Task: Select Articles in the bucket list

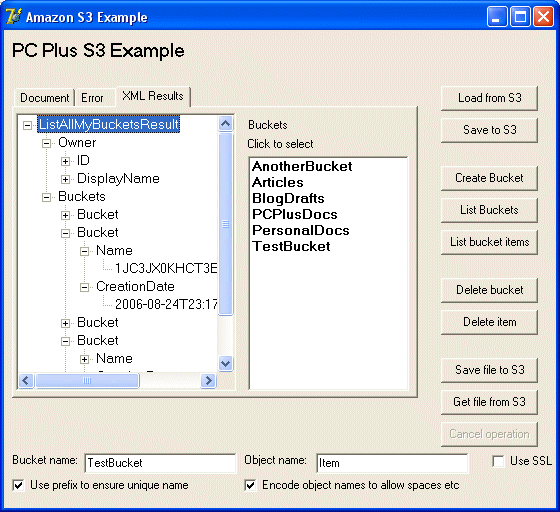Action: pos(278,182)
